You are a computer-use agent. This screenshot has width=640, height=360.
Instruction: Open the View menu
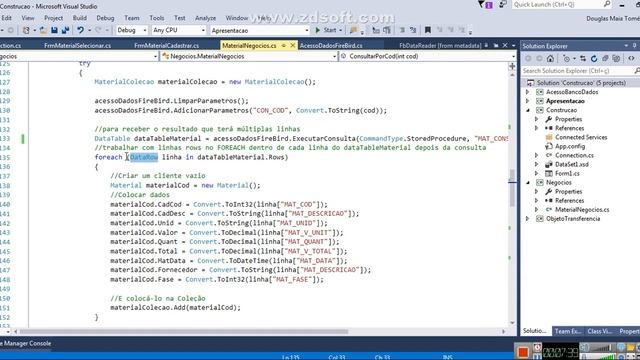click(x=28, y=18)
